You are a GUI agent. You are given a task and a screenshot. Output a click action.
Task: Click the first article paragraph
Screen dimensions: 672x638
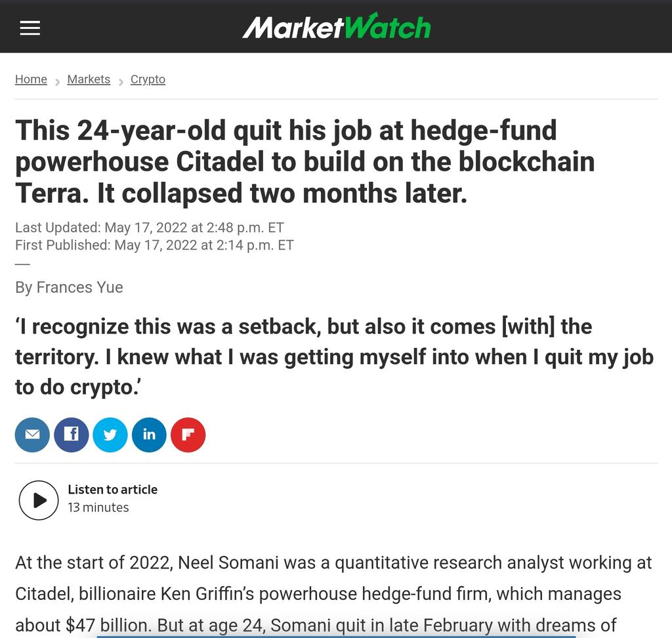(x=333, y=594)
